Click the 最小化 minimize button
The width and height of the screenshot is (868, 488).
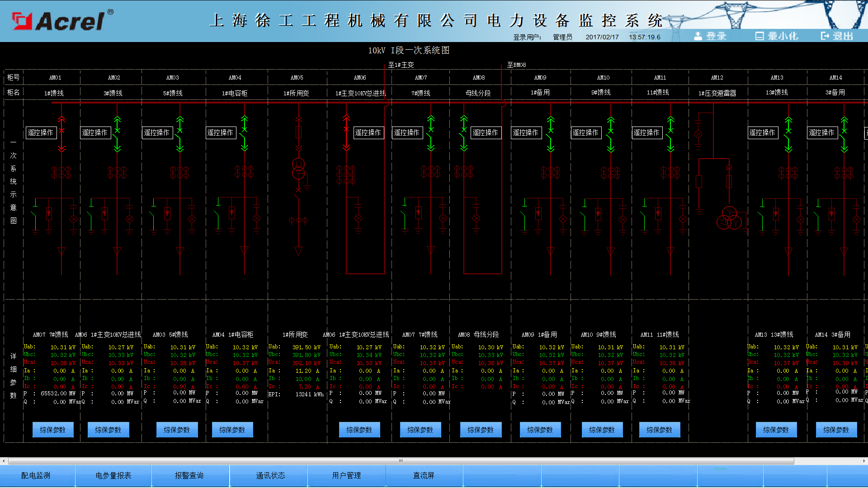(x=777, y=36)
